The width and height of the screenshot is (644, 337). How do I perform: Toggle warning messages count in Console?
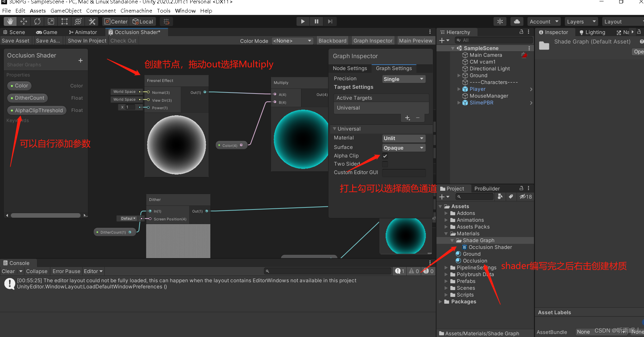tap(414, 271)
